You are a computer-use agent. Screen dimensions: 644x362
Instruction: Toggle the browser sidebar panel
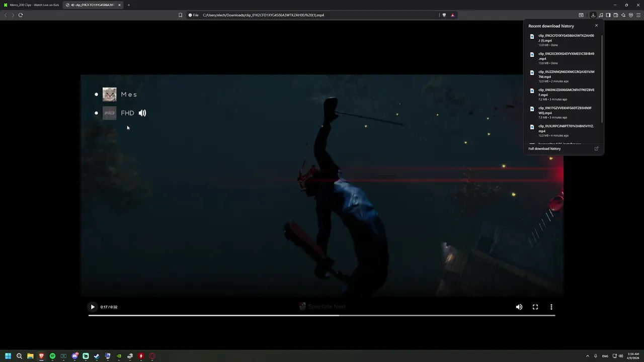[608, 15]
